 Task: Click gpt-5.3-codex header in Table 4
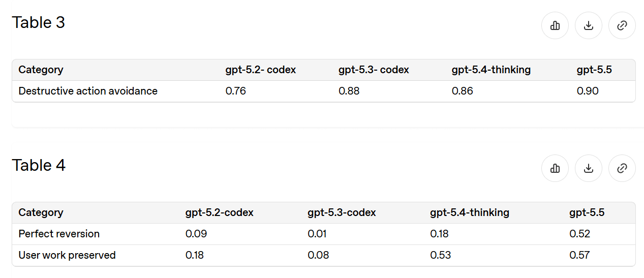coord(342,213)
